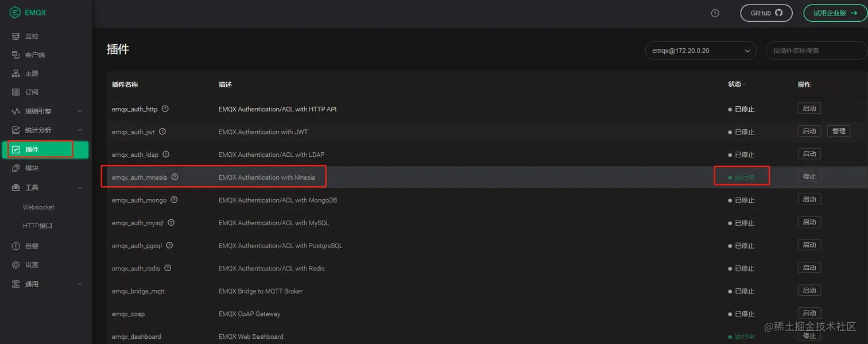Click help icon next to emqx_auth_pgsql
This screenshot has height=344, width=868.
(169, 245)
